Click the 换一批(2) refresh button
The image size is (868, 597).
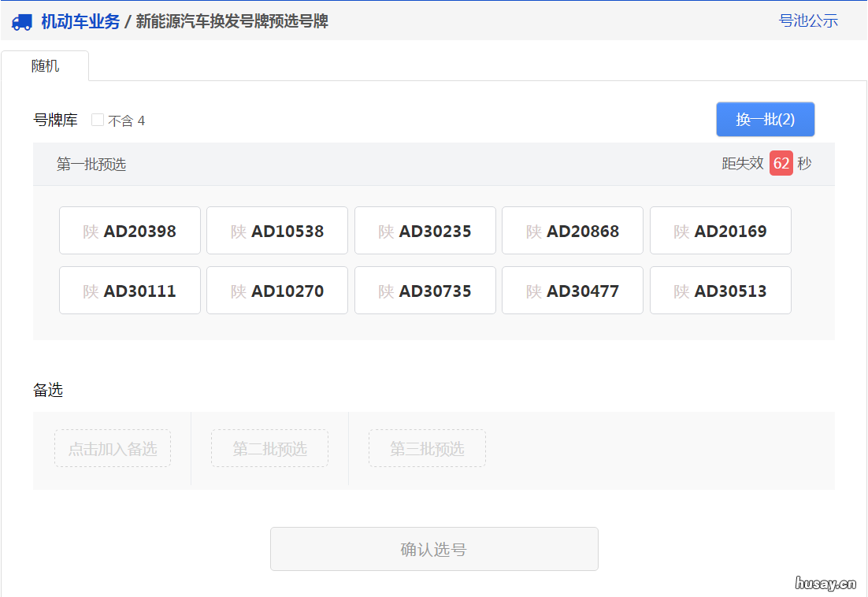click(x=765, y=119)
